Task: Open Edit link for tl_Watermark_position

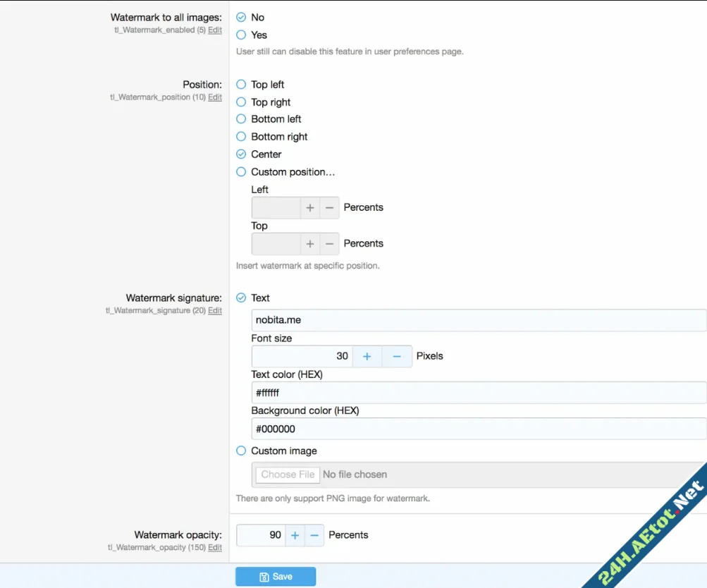Action: click(215, 97)
